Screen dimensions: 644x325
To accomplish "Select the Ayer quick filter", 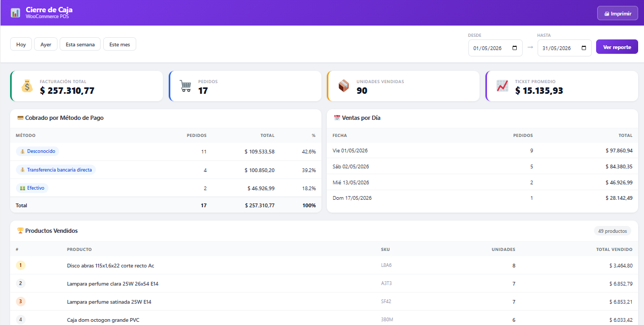I will point(46,44).
